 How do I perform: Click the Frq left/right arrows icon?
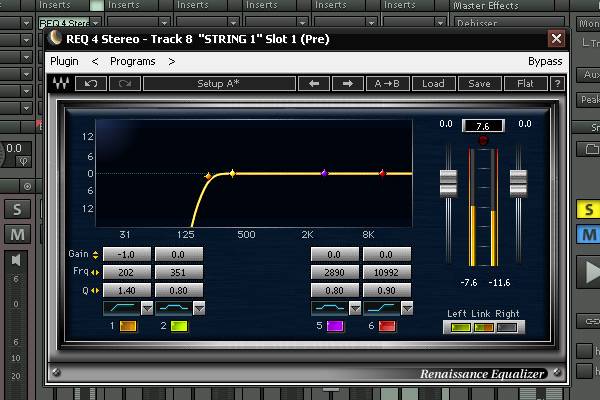[x=95, y=273]
